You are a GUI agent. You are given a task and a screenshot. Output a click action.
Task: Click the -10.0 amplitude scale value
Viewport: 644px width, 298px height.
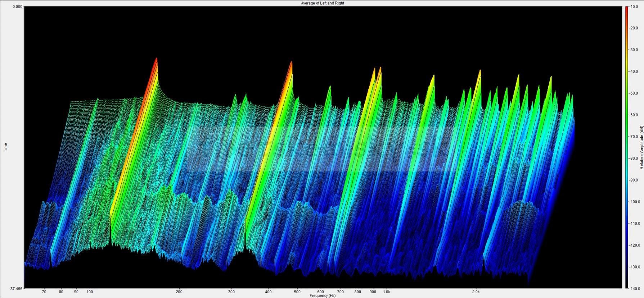click(x=634, y=6)
